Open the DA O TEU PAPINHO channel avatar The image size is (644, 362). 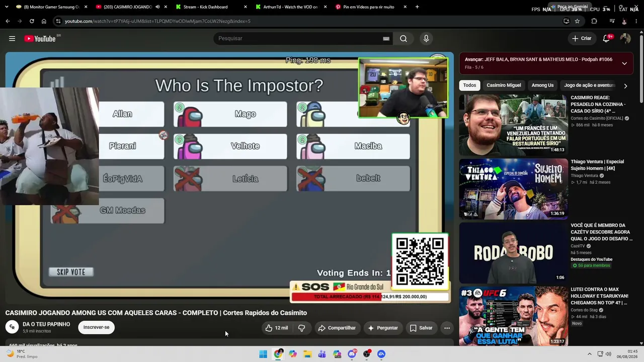12,327
